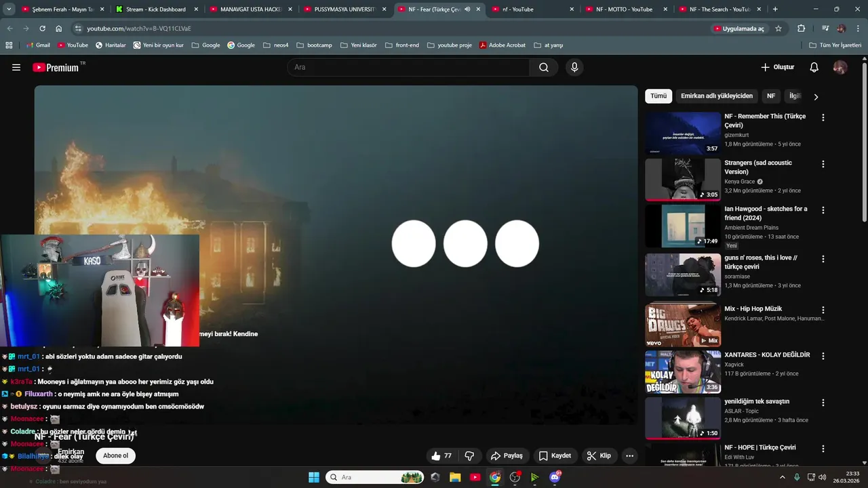The height and width of the screenshot is (488, 868).
Task: Open more actions menu below the video
Action: pyautogui.click(x=630, y=456)
